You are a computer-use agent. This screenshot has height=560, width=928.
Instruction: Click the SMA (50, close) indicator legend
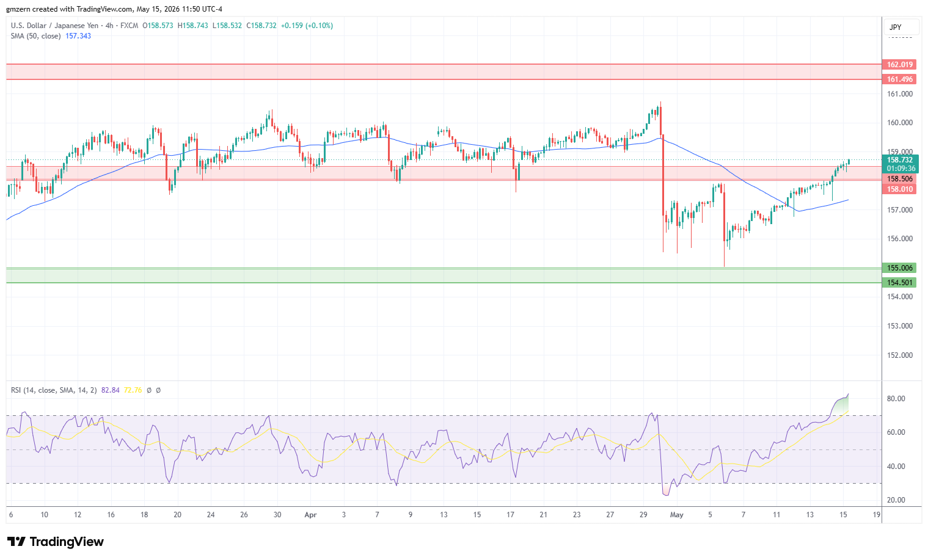35,36
